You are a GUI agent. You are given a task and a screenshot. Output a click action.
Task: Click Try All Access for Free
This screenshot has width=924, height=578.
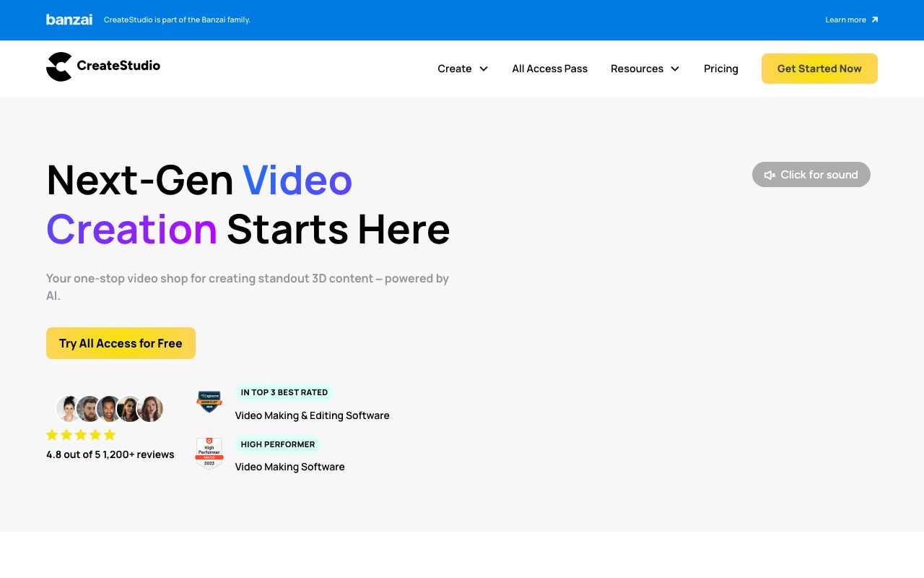[121, 343]
